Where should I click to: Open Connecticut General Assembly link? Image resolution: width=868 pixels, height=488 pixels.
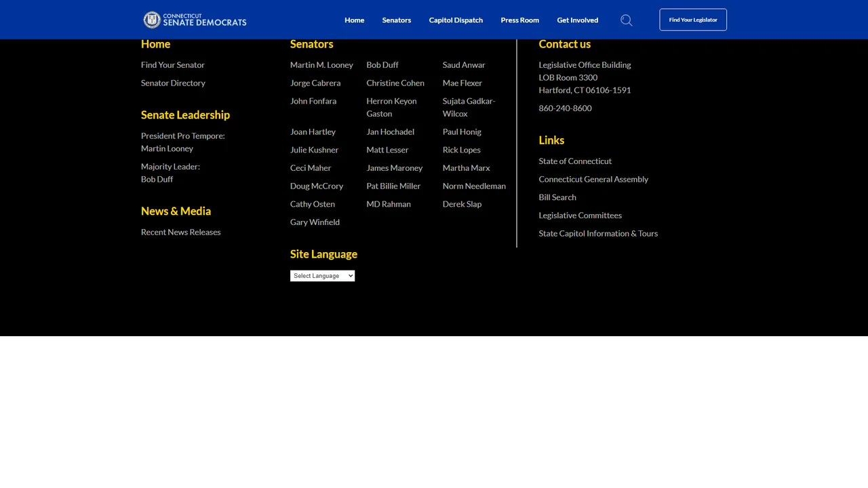tap(593, 179)
